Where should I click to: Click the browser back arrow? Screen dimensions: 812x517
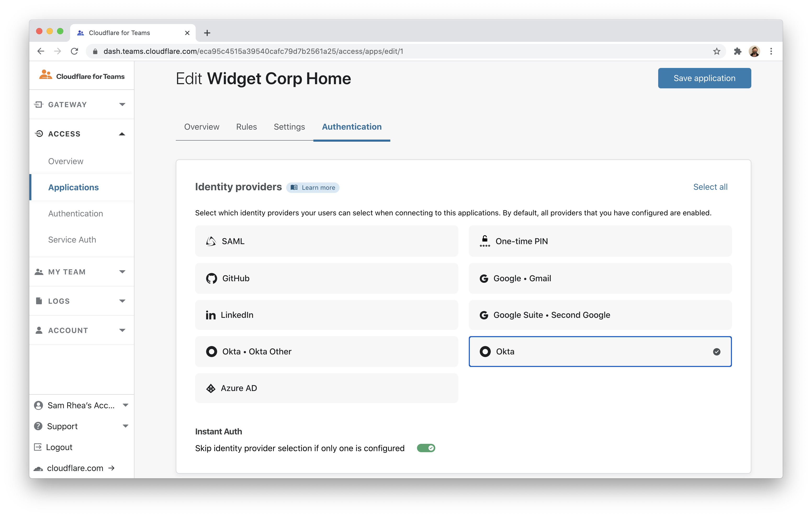[x=41, y=51]
